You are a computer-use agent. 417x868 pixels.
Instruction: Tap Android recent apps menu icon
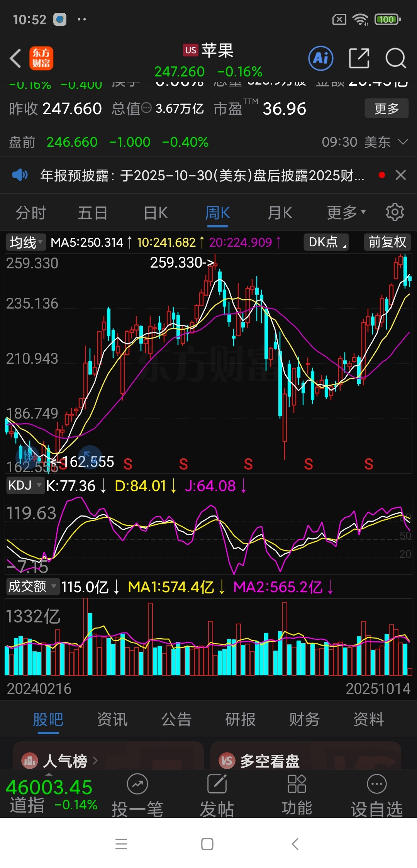(x=121, y=844)
